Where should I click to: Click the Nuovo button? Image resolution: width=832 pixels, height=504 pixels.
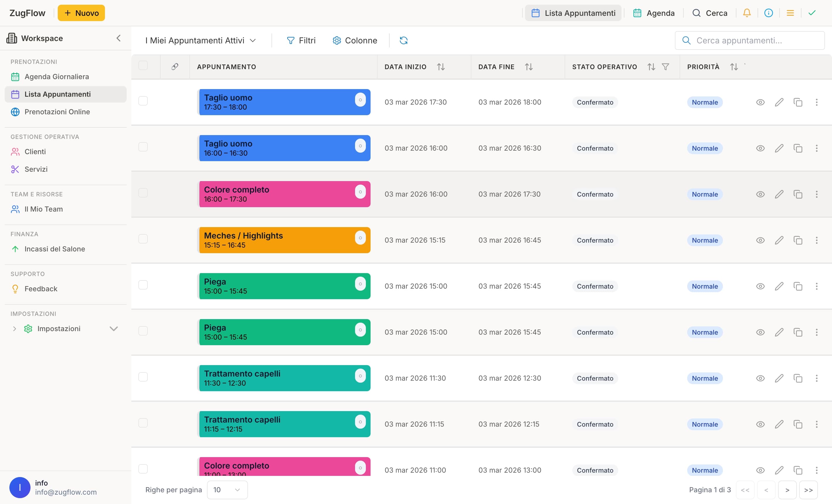(x=81, y=13)
